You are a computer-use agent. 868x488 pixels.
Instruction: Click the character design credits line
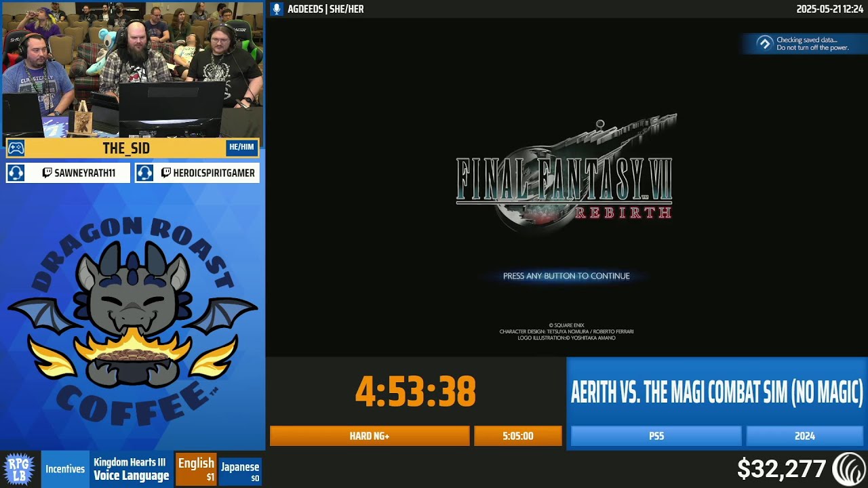coord(566,331)
